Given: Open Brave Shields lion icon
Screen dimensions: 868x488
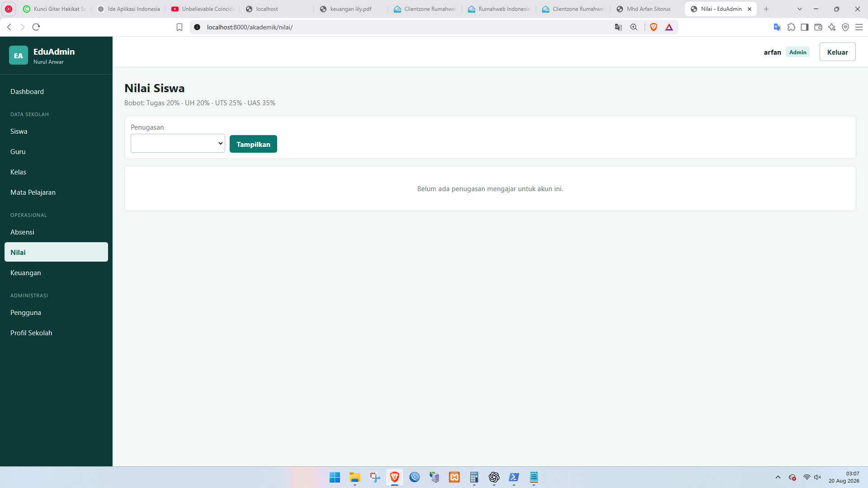Looking at the screenshot, I should point(653,27).
